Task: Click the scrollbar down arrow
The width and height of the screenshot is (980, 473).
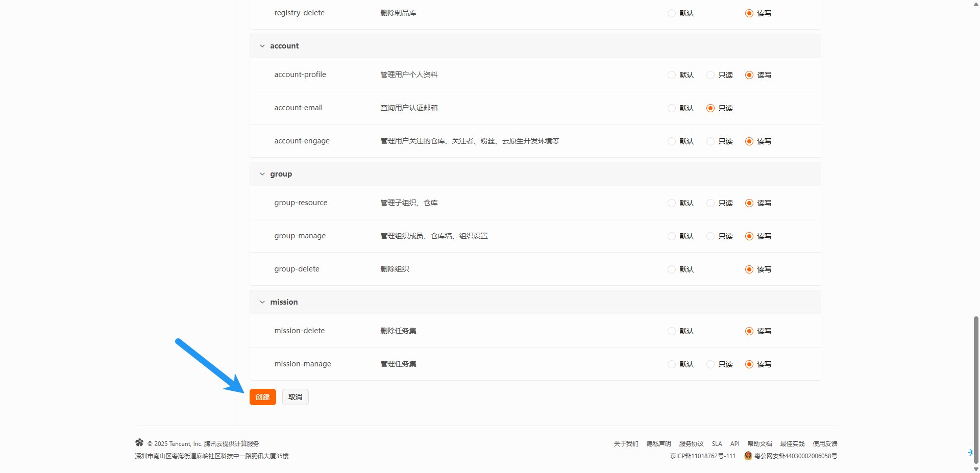Action: coord(976,469)
